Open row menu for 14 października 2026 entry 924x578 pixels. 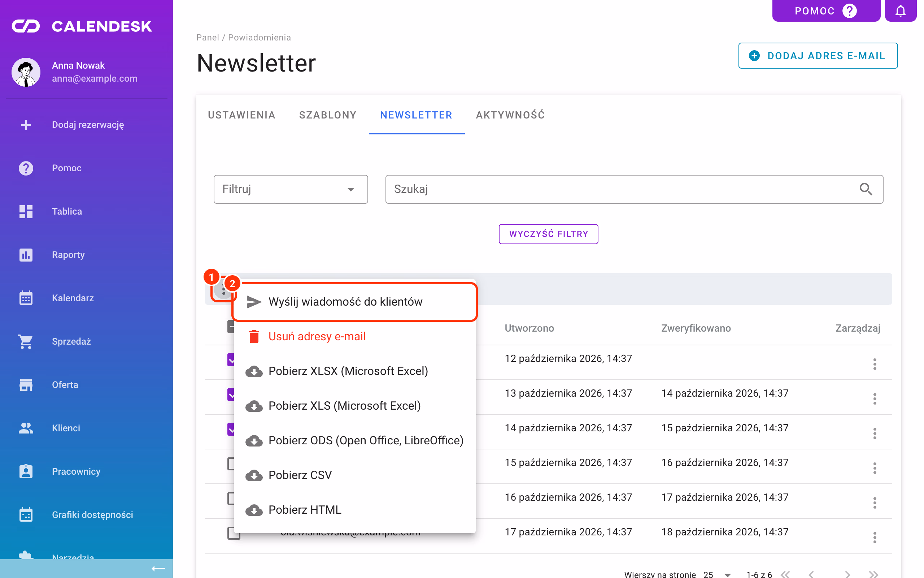[874, 433]
